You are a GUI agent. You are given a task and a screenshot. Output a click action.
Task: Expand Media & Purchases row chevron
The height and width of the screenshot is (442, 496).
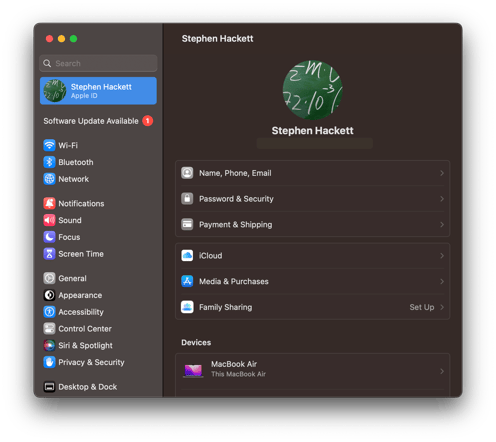tap(442, 281)
